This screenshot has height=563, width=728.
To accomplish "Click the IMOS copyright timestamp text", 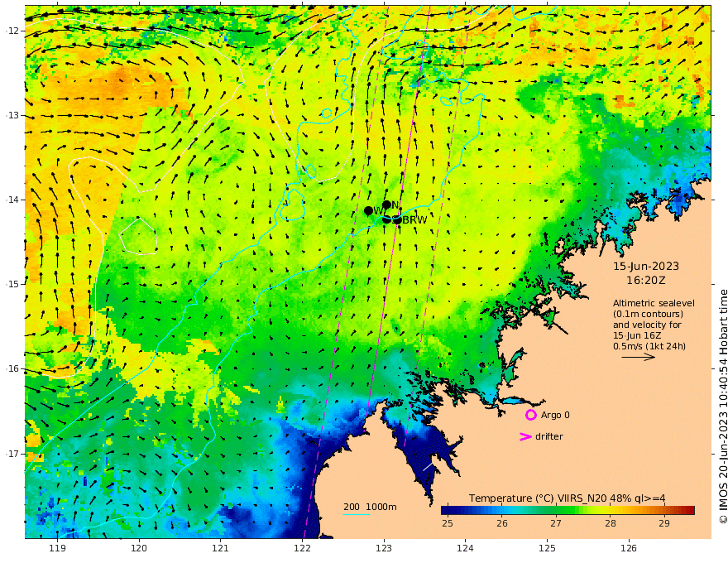I will [723, 407].
